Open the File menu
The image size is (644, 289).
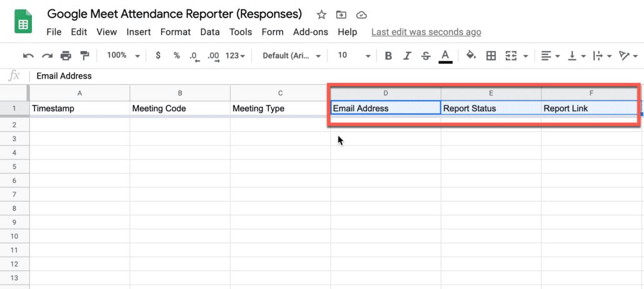(x=54, y=32)
